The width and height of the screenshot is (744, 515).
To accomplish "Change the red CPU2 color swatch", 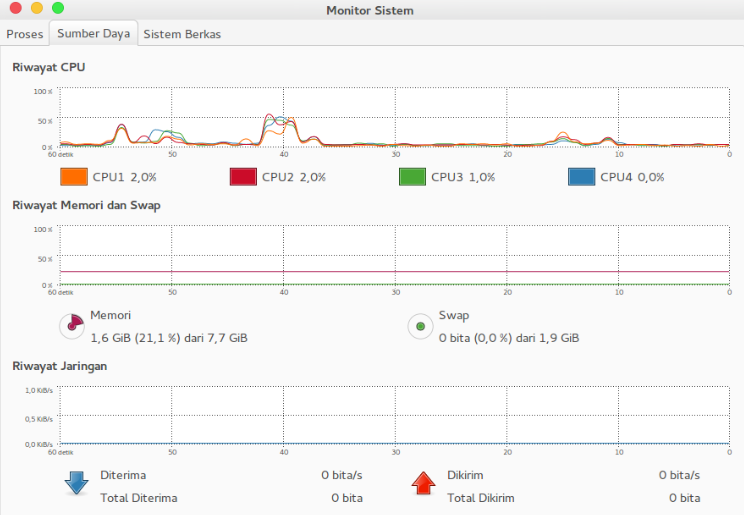I will (243, 177).
